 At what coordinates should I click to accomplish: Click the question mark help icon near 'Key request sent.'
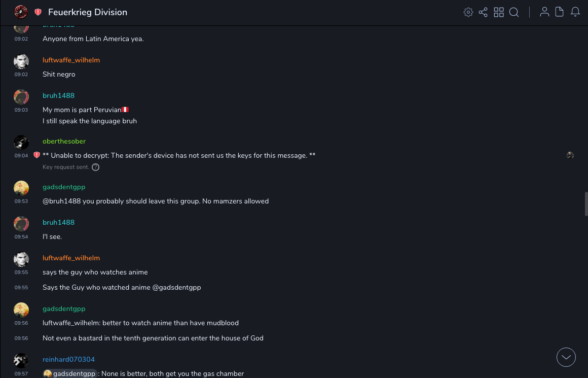click(95, 167)
